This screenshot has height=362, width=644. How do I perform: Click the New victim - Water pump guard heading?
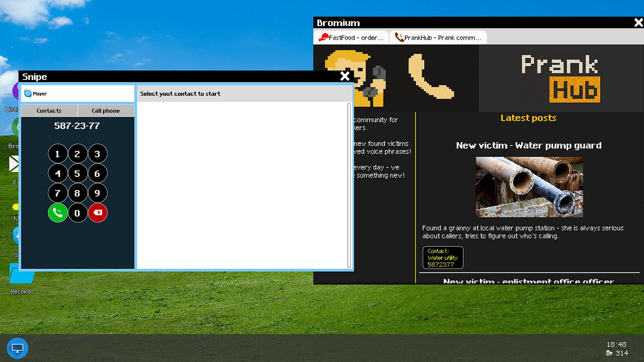tap(529, 145)
